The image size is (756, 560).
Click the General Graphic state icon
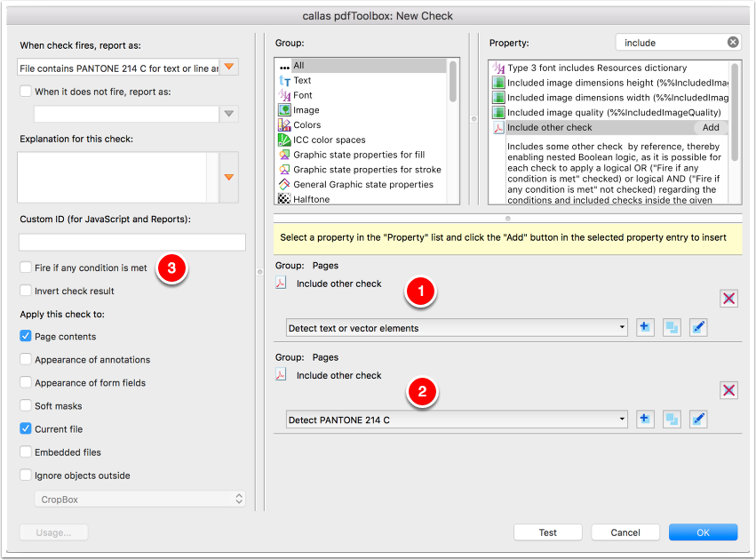(x=284, y=184)
